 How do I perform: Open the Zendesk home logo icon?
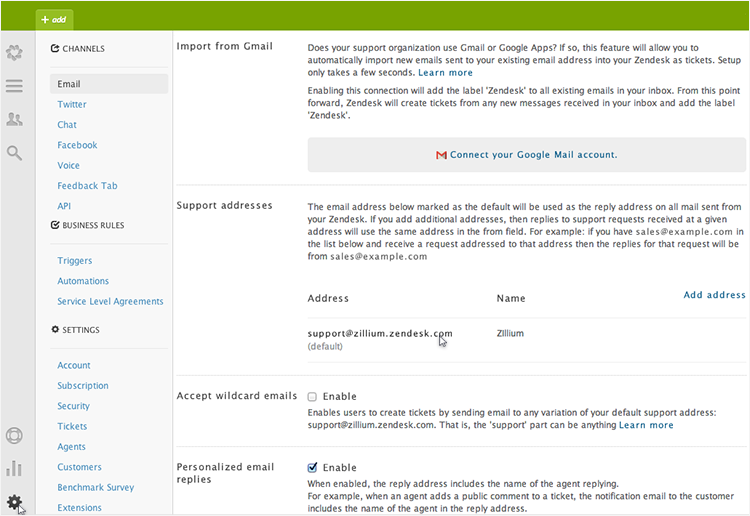(x=14, y=52)
